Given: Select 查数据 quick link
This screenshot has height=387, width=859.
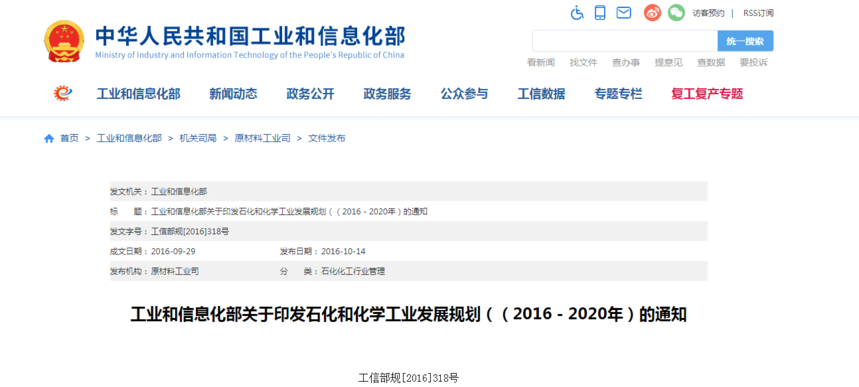Looking at the screenshot, I should coord(711,62).
